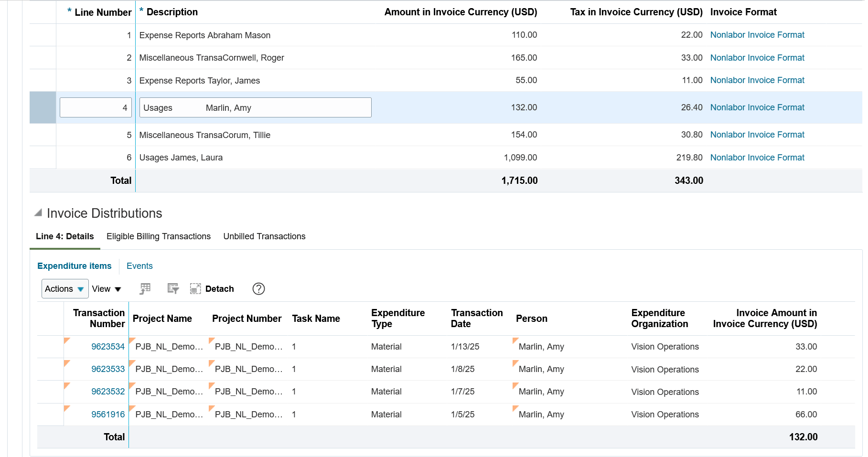Click the 343.00 total tax
Screen dimensions: 868x457
pos(689,181)
